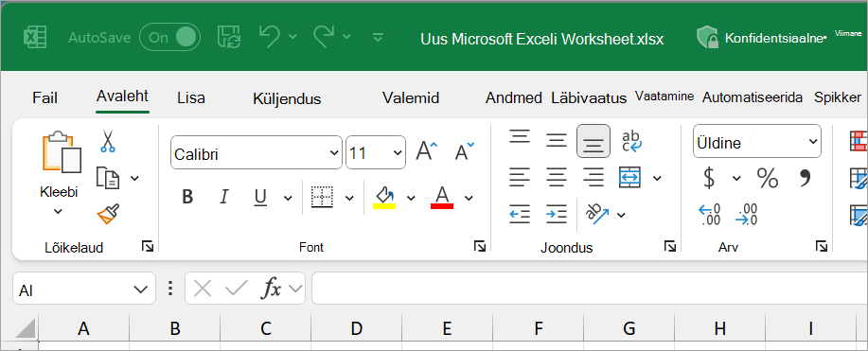This screenshot has width=868, height=351.
Task: Open the Copy options dropdown arrow
Action: click(134, 178)
